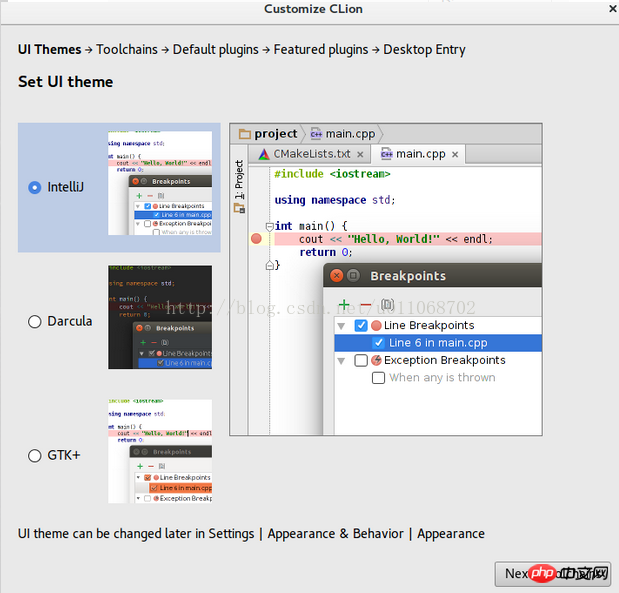
Task: Click the red close button of Breakpoints
Action: [x=336, y=275]
